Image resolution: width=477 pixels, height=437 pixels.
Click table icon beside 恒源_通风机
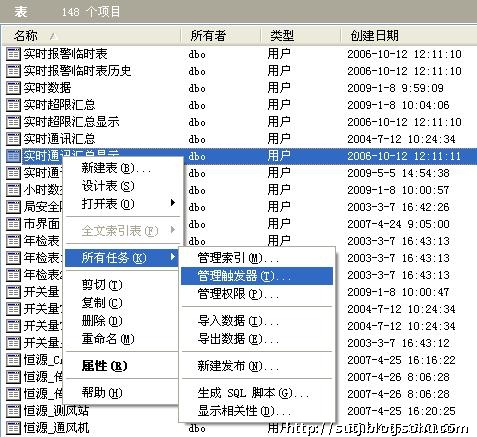(13, 428)
